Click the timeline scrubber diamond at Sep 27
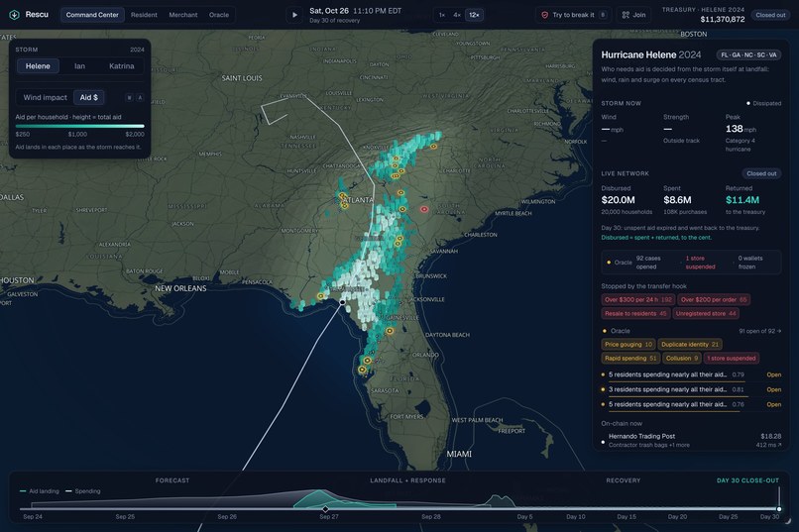This screenshot has height=532, width=799. 325,509
